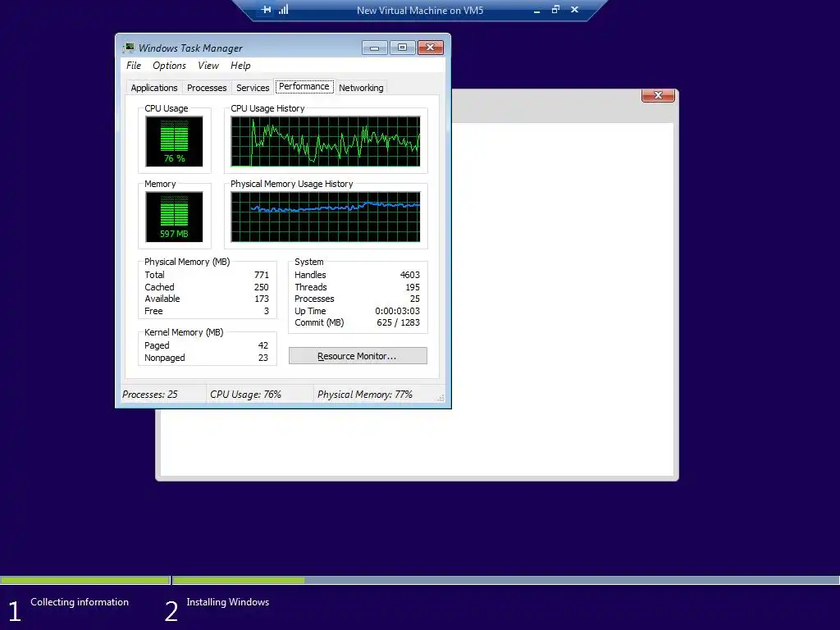Click the Available memory value 173
The image size is (840, 630).
pos(262,299)
